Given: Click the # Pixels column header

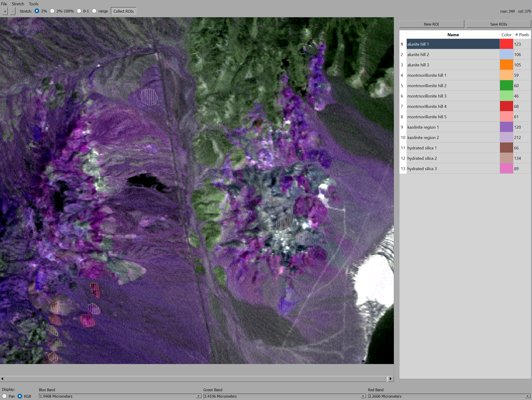Looking at the screenshot, I should 522,35.
